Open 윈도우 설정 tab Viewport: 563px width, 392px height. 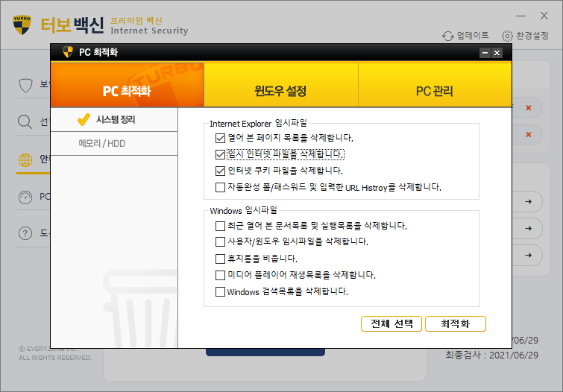pyautogui.click(x=281, y=85)
